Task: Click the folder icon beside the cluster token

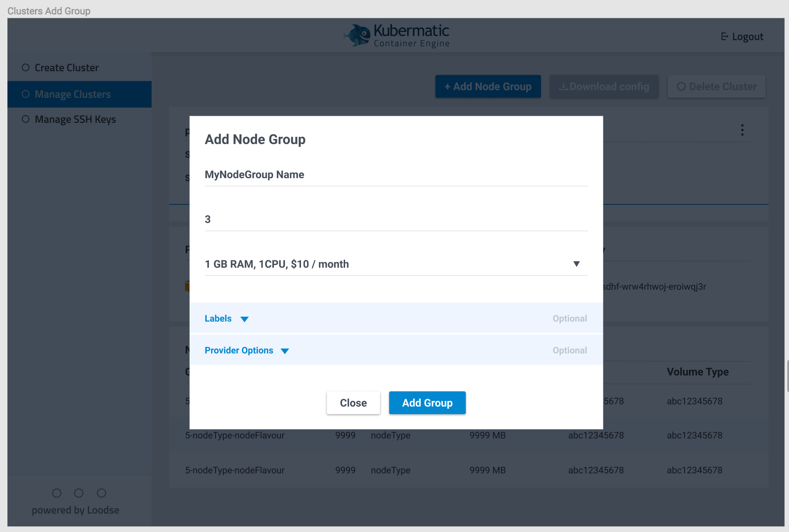Action: 187,286
